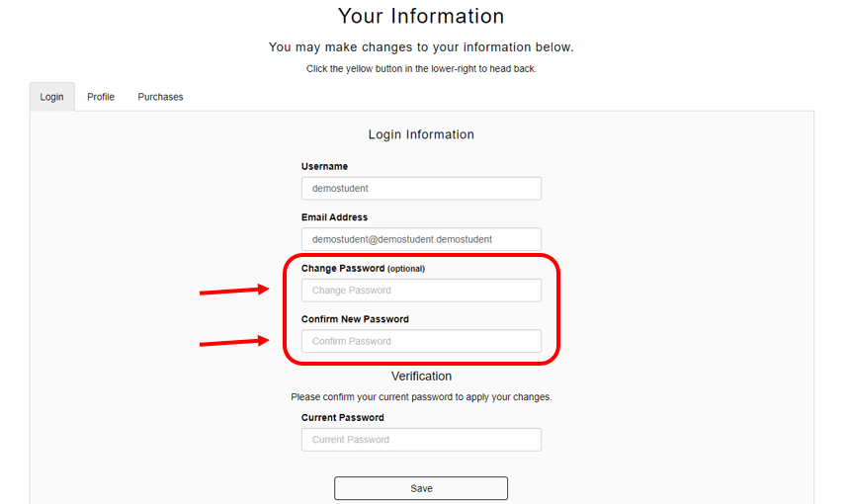
Task: Click the Change Password (optional) label
Action: point(363,268)
